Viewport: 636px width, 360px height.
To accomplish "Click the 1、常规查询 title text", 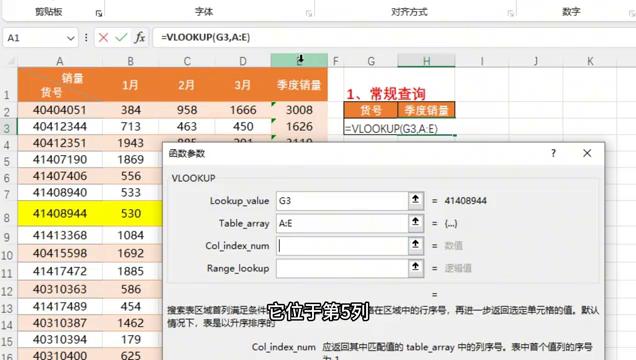I will coord(386,94).
